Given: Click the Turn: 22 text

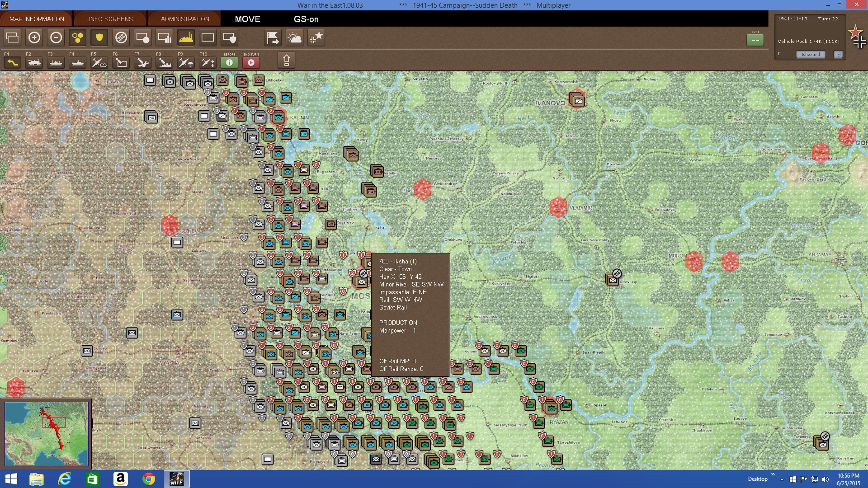Looking at the screenshot, I should [x=828, y=19].
